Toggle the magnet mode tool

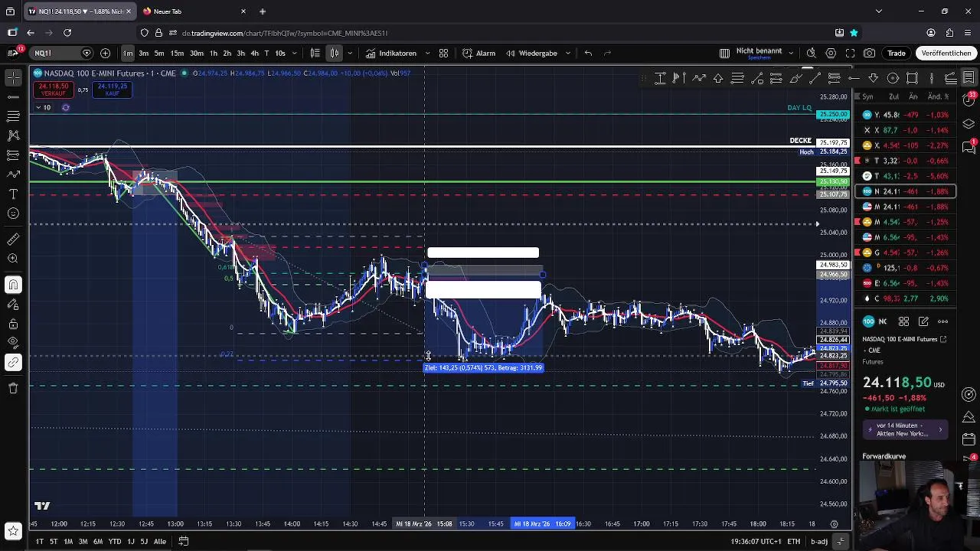[x=13, y=285]
